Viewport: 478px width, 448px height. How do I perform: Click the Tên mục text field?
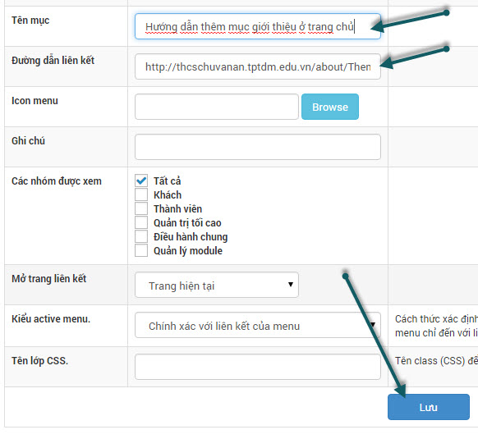click(258, 26)
